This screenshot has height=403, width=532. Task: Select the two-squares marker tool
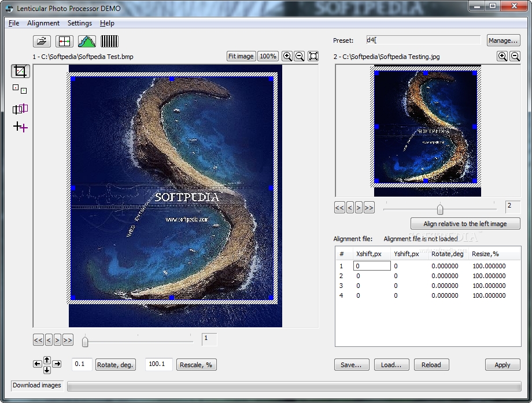point(20,89)
